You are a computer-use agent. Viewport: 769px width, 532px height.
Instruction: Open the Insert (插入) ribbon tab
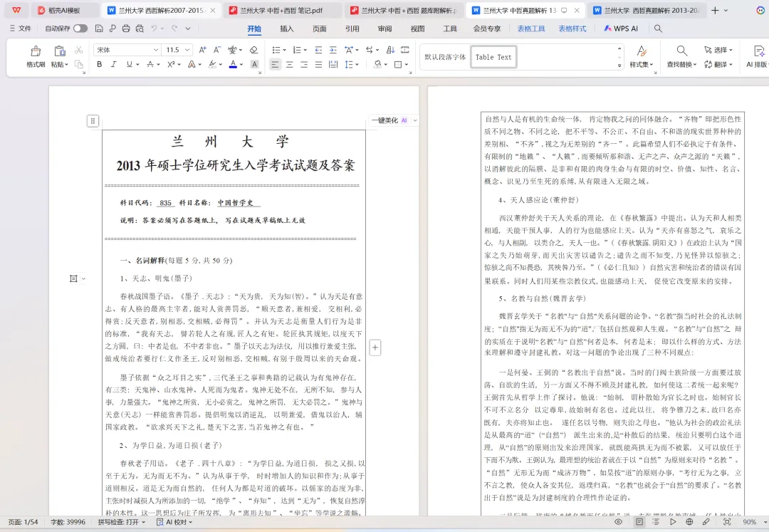click(x=287, y=29)
